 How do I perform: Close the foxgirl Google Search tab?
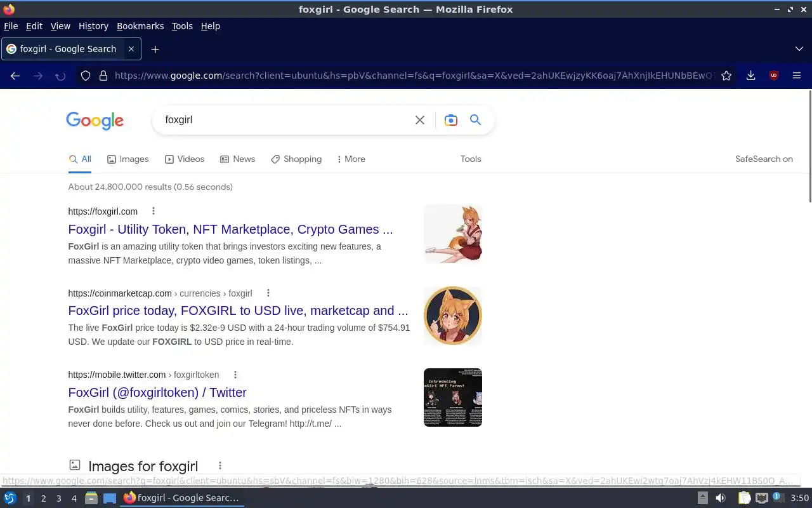coord(131,49)
